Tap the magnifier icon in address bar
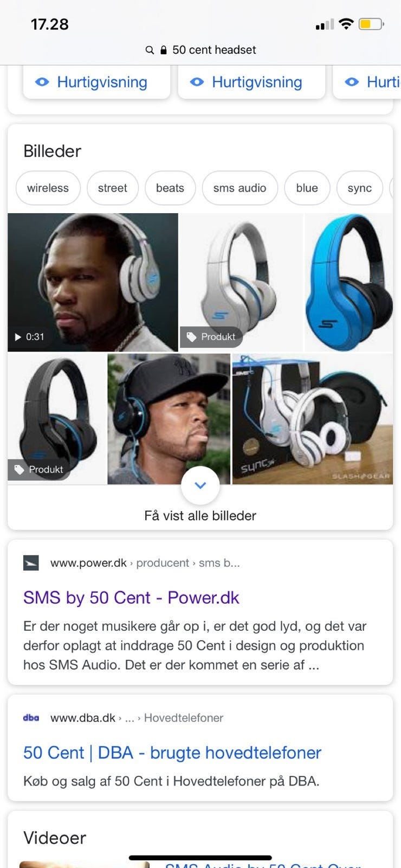Image resolution: width=401 pixels, height=868 pixels. coord(150,50)
